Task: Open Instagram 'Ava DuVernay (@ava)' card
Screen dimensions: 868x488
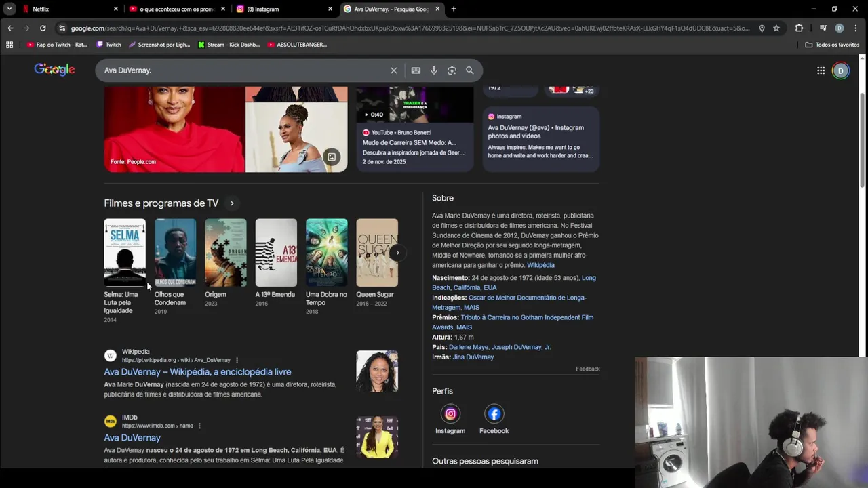Action: pyautogui.click(x=541, y=139)
